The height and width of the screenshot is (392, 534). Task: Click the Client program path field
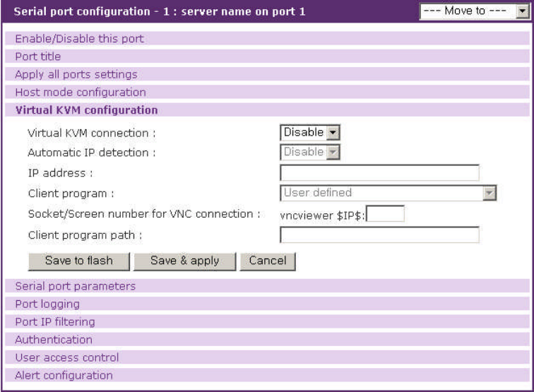[379, 234]
